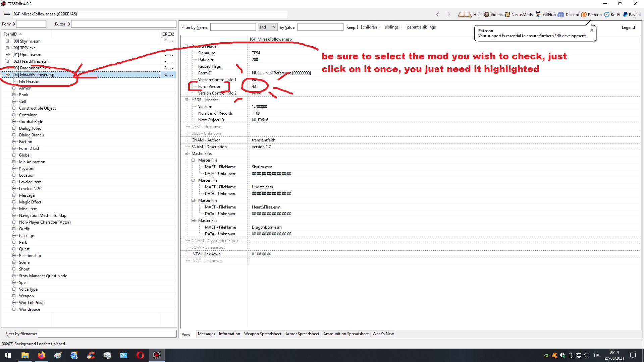Viewport: 644px width, 362px height.
Task: Open the 'and' filter operator dropdown
Action: tap(268, 27)
